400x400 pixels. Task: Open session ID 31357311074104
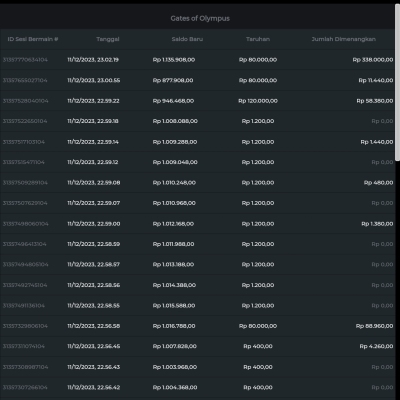coord(24,346)
